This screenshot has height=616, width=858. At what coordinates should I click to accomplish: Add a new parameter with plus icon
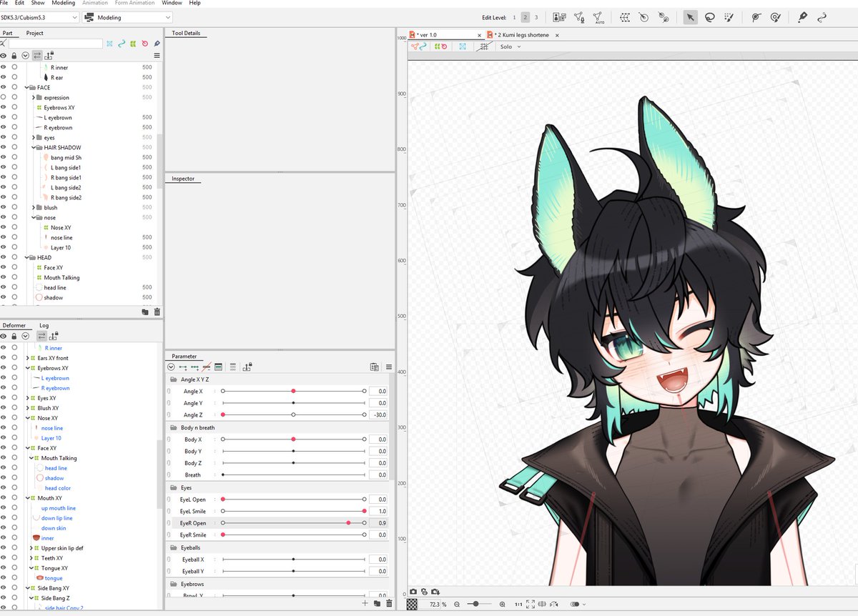[365, 603]
